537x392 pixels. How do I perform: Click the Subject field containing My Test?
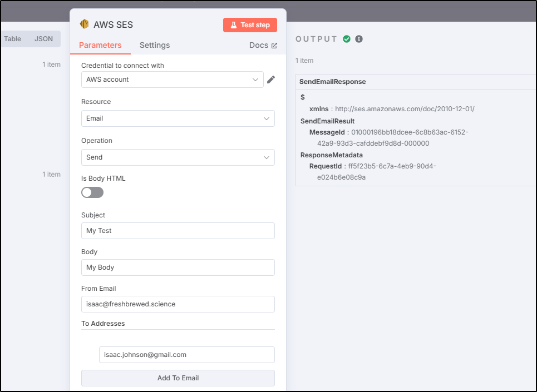(178, 231)
